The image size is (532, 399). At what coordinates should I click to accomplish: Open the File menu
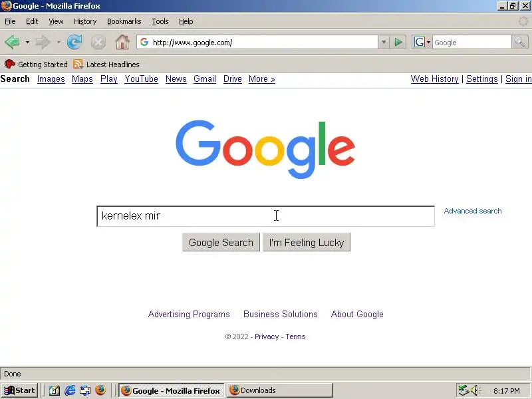[10, 21]
